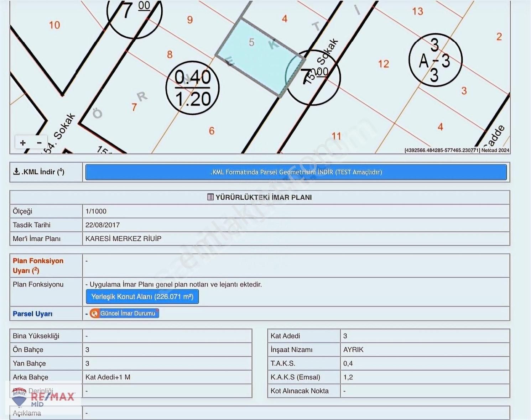Select the Kat Adedi value 3
This screenshot has width=531, height=420.
(x=345, y=336)
